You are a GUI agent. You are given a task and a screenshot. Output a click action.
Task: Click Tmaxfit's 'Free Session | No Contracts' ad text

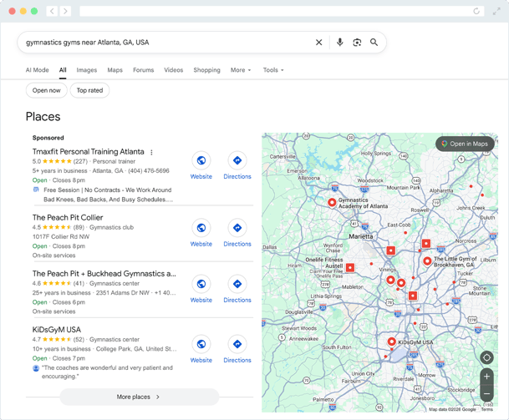click(108, 195)
